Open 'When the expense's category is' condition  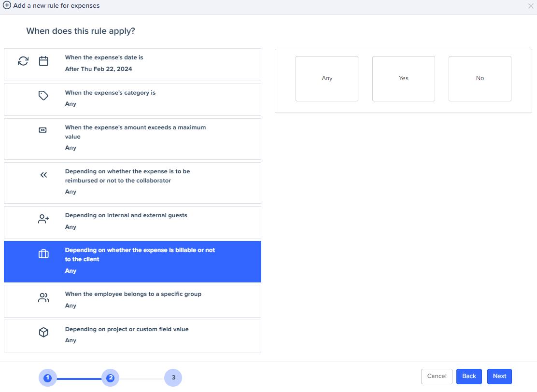132,99
